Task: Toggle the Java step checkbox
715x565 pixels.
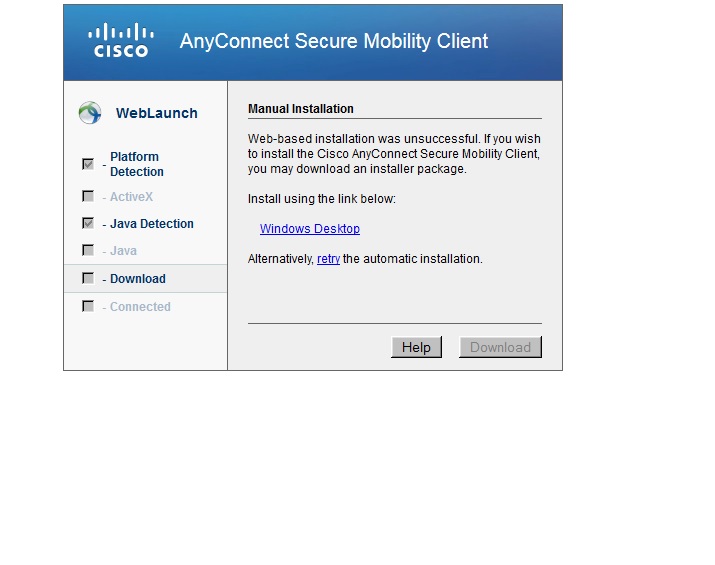Action: click(x=88, y=250)
